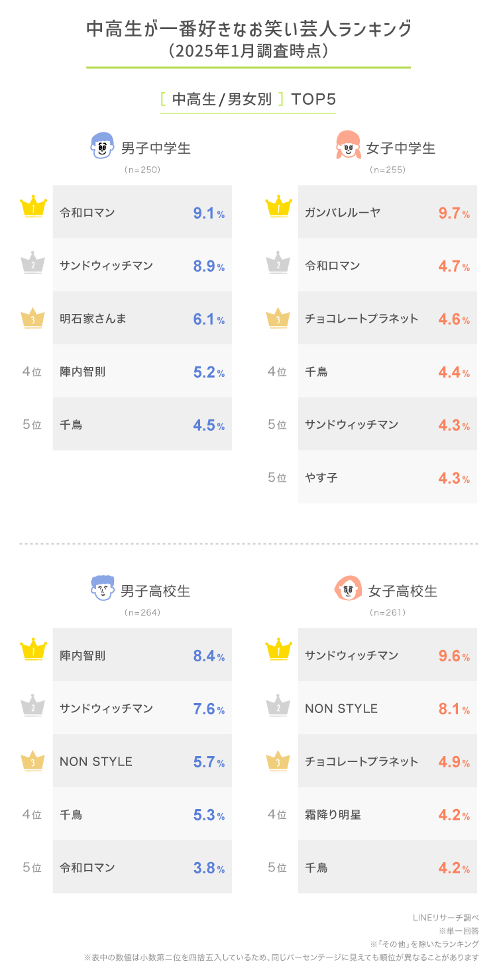Click silver crown beside NON STYLE 8.1%

pyautogui.click(x=278, y=706)
